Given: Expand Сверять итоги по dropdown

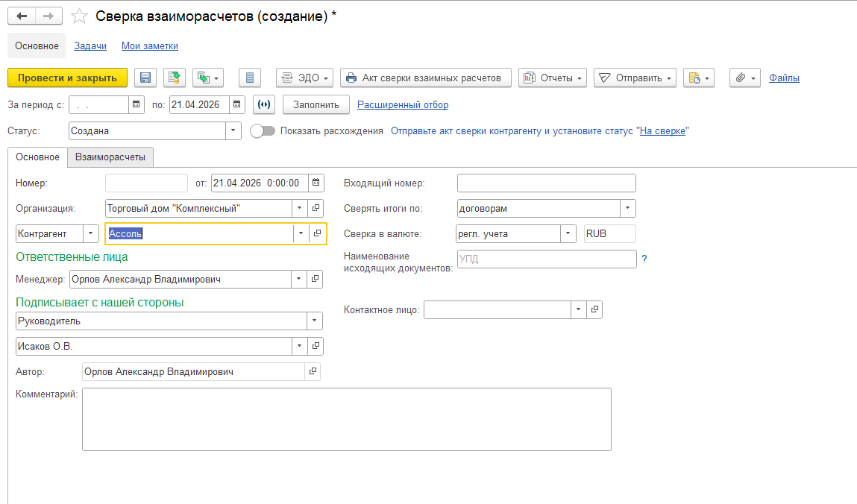Looking at the screenshot, I should tap(627, 208).
